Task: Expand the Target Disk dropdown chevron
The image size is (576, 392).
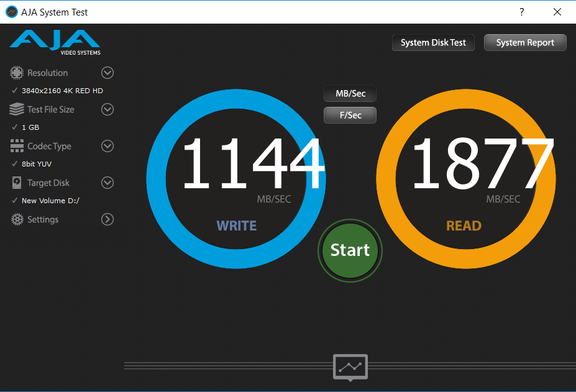Action: (x=107, y=183)
